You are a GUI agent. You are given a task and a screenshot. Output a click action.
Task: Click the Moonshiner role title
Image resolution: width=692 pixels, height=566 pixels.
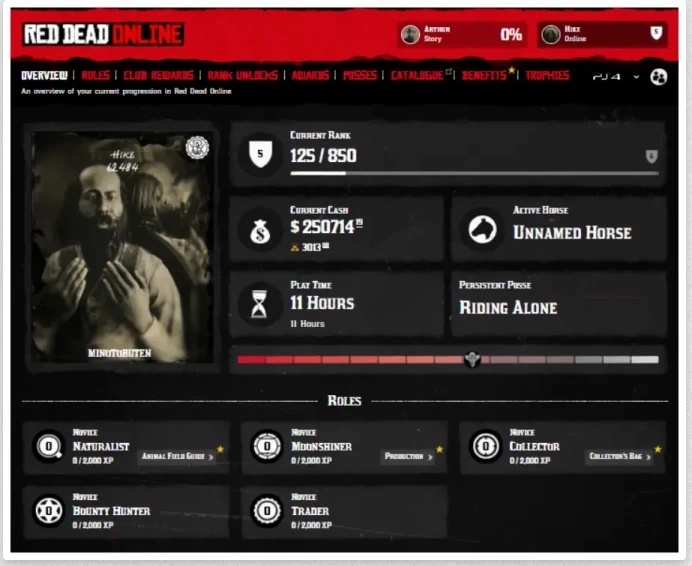(321, 446)
